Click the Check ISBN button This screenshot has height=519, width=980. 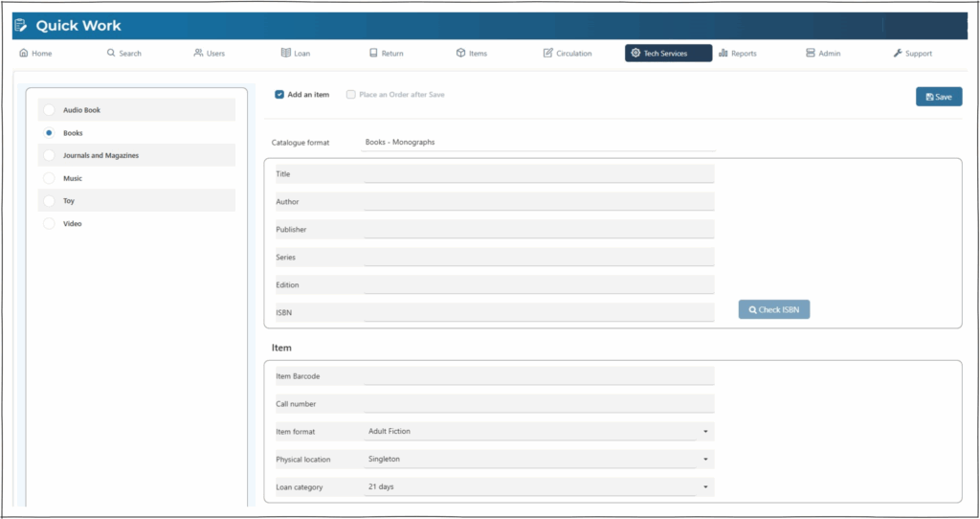click(774, 310)
